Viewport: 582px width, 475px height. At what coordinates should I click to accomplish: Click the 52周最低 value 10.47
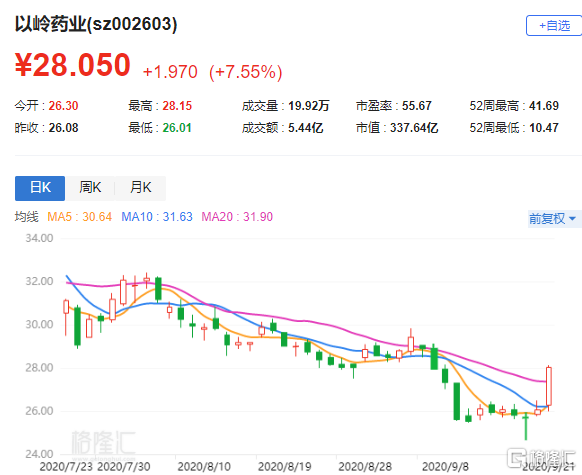544,128
